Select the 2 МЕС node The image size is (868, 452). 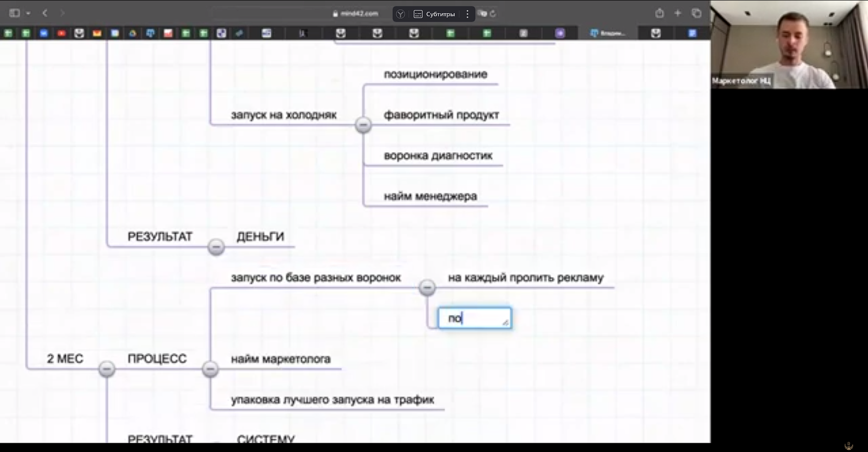point(65,359)
